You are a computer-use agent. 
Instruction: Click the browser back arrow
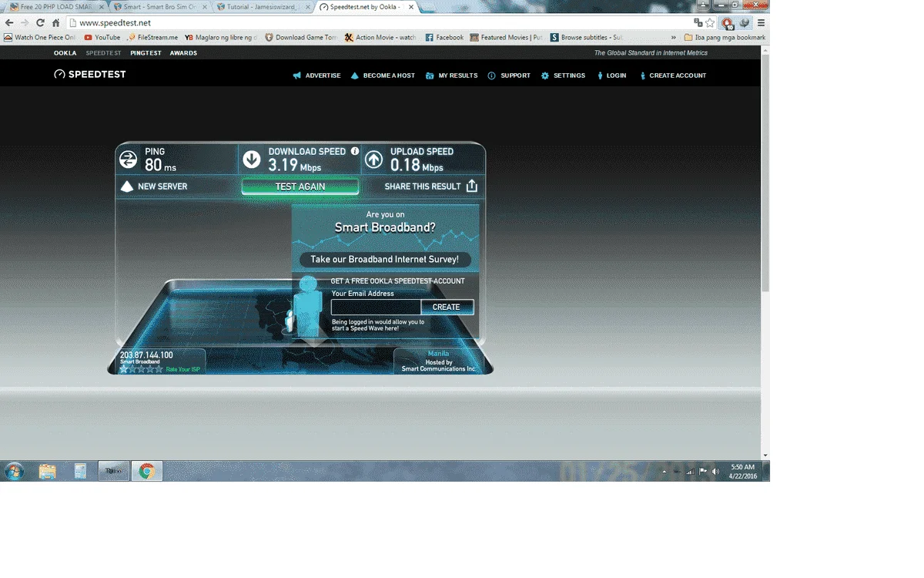tap(9, 23)
